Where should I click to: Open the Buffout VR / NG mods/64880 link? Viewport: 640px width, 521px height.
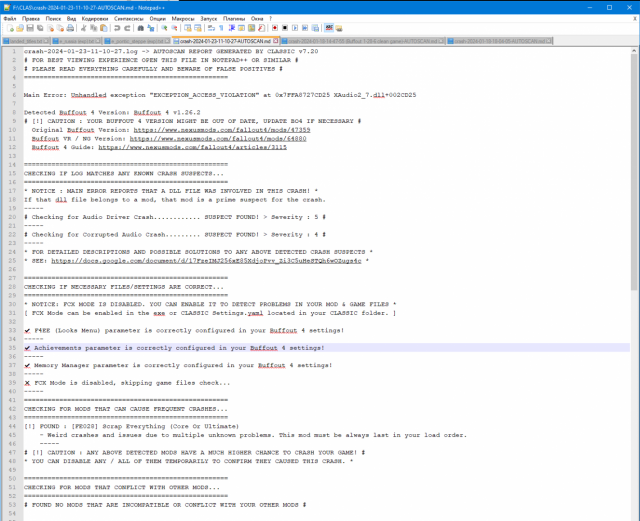click(x=218, y=139)
